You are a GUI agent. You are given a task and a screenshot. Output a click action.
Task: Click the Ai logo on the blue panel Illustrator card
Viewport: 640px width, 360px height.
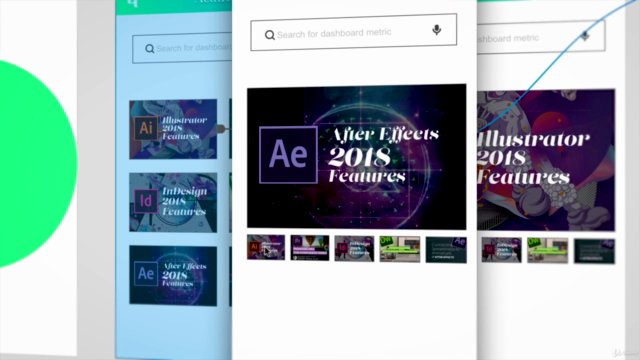pyautogui.click(x=146, y=128)
